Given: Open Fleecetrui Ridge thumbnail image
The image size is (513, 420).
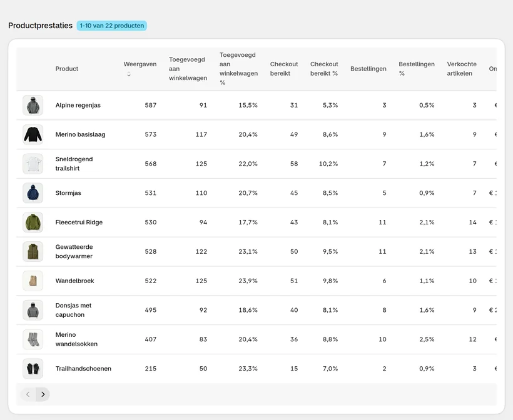Looking at the screenshot, I should (33, 222).
